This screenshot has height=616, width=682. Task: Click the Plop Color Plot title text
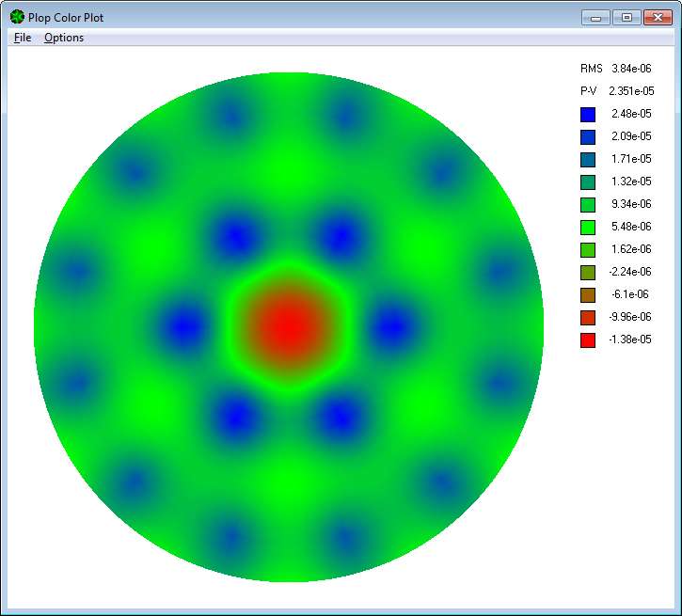coord(66,18)
